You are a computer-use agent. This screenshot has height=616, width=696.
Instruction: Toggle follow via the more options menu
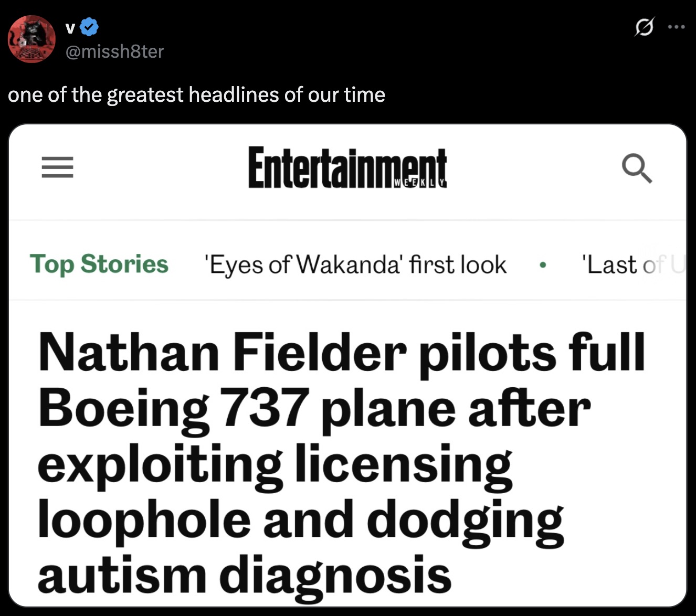pyautogui.click(x=677, y=27)
